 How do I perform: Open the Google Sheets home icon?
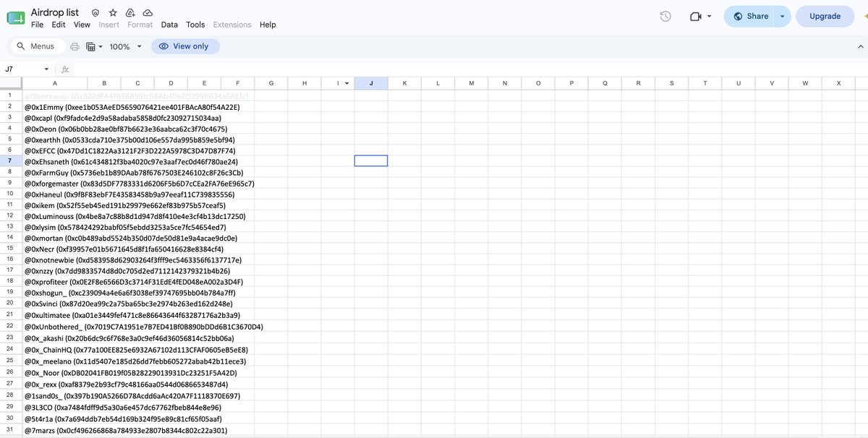coord(15,17)
